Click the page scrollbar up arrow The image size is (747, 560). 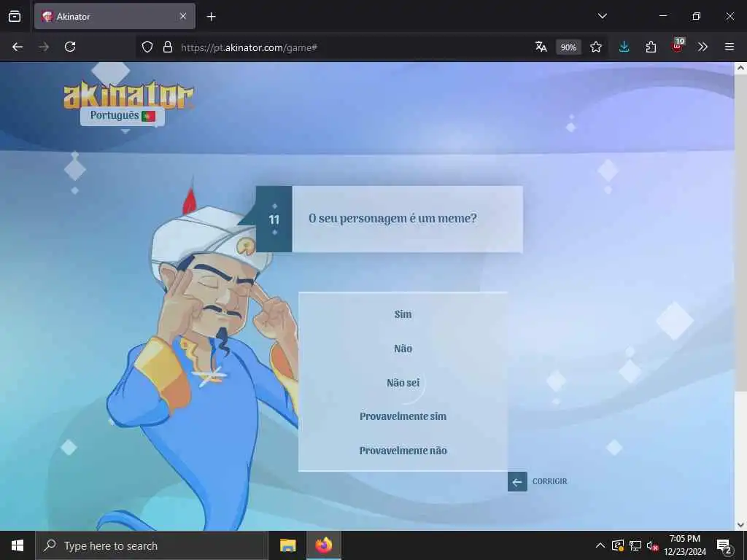740,68
